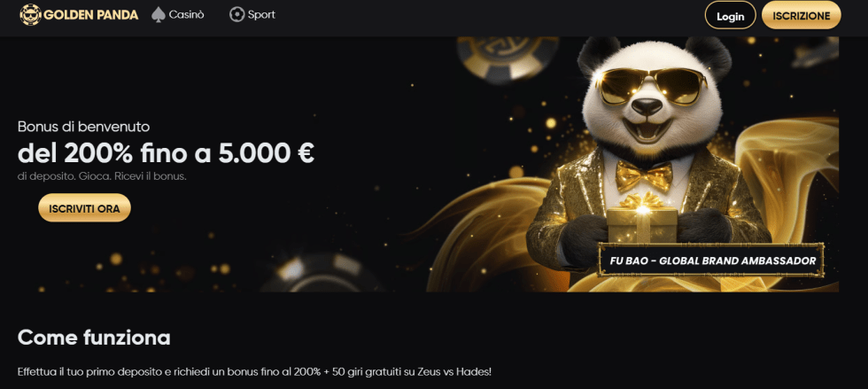Click the Golden Panda logo icon
868x389 pixels.
pyautogui.click(x=30, y=15)
